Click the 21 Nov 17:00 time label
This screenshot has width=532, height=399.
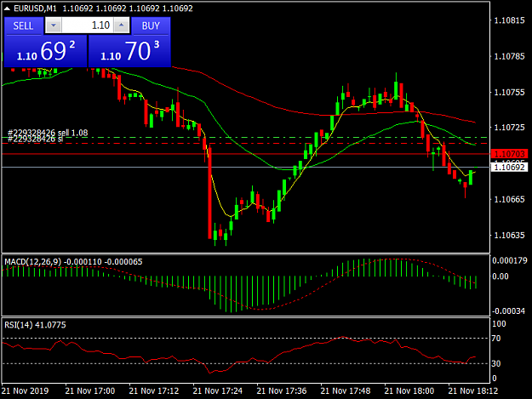(90, 390)
